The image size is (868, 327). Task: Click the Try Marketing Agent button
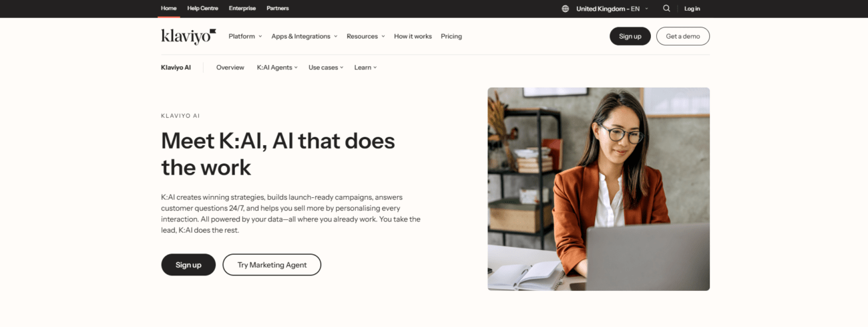click(272, 265)
